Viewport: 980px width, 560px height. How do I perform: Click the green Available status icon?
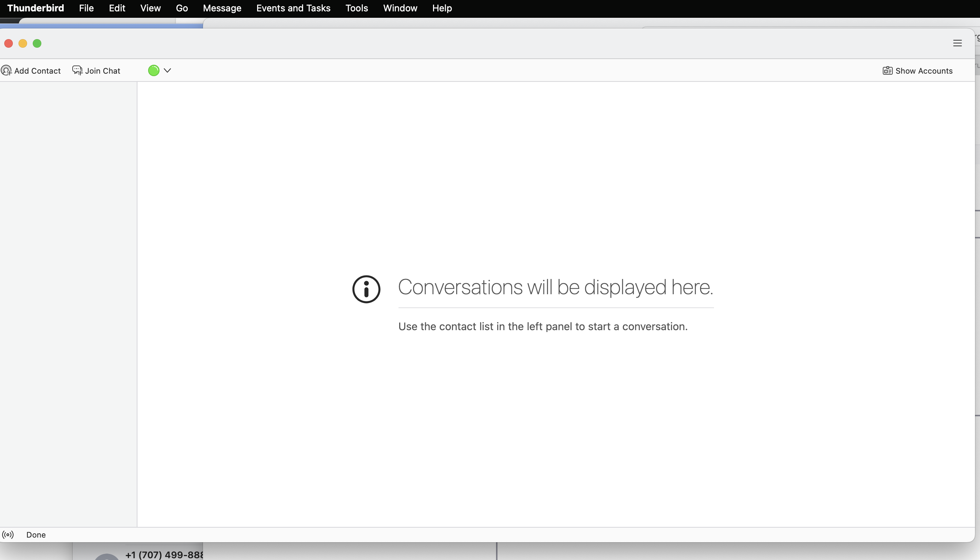153,70
